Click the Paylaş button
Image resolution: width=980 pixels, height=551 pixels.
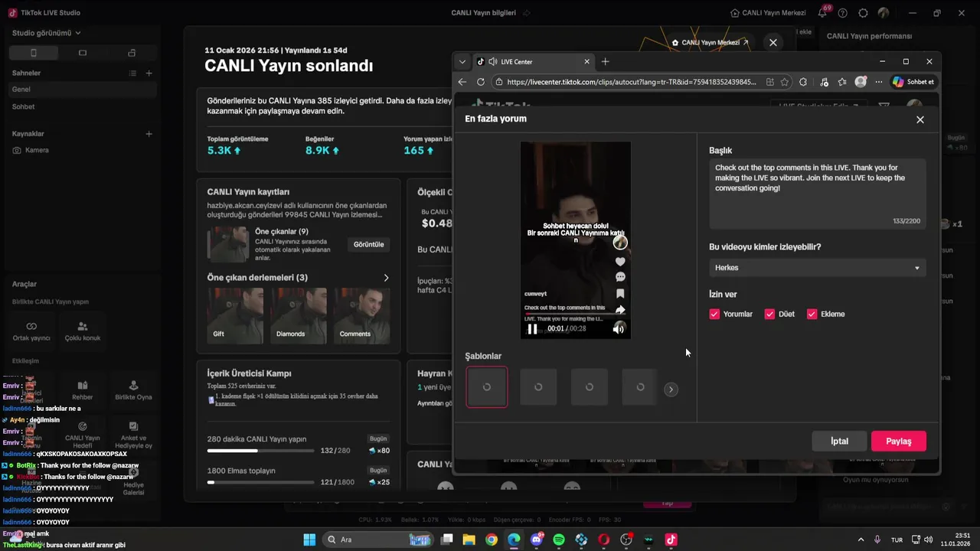point(899,441)
